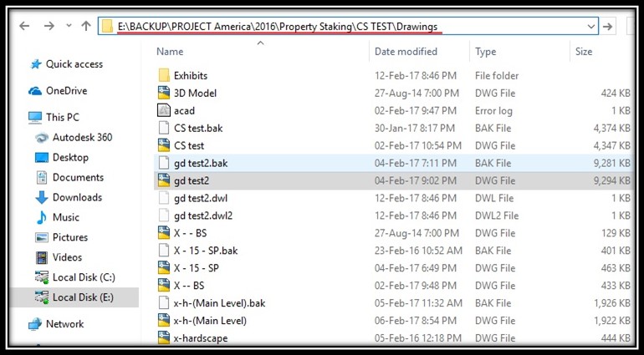
Task: Open Pictures in the sidebar
Action: point(69,237)
